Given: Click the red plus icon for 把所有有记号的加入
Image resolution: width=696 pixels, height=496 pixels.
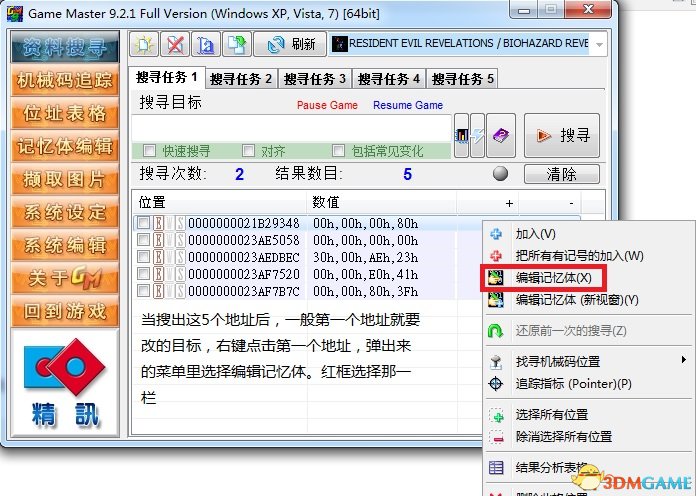Looking at the screenshot, I should click(x=496, y=255).
